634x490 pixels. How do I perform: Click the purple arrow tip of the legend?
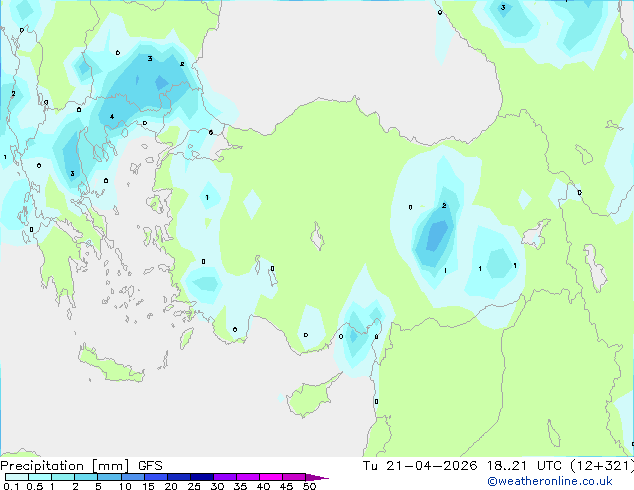click(x=317, y=477)
